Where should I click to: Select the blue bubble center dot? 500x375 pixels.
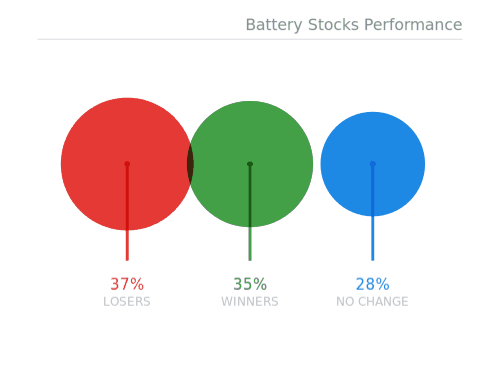(373, 164)
